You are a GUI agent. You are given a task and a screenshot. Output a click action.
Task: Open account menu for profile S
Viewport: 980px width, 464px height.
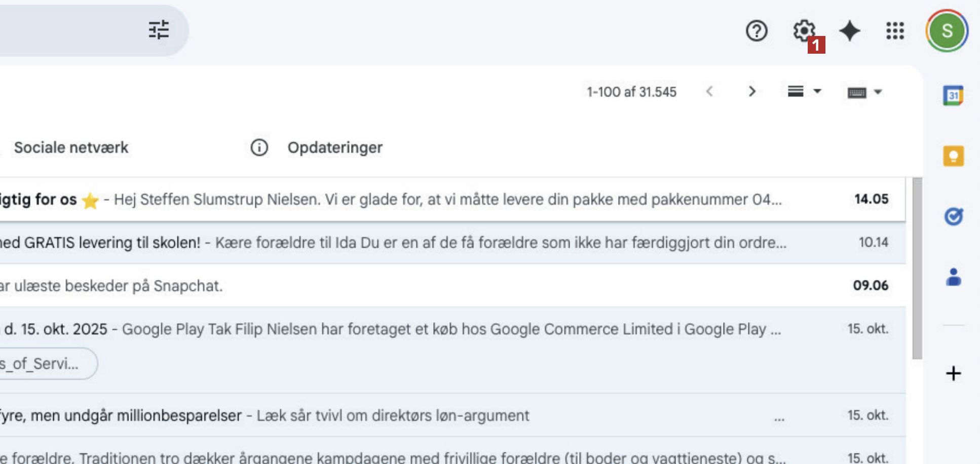[x=947, y=31]
